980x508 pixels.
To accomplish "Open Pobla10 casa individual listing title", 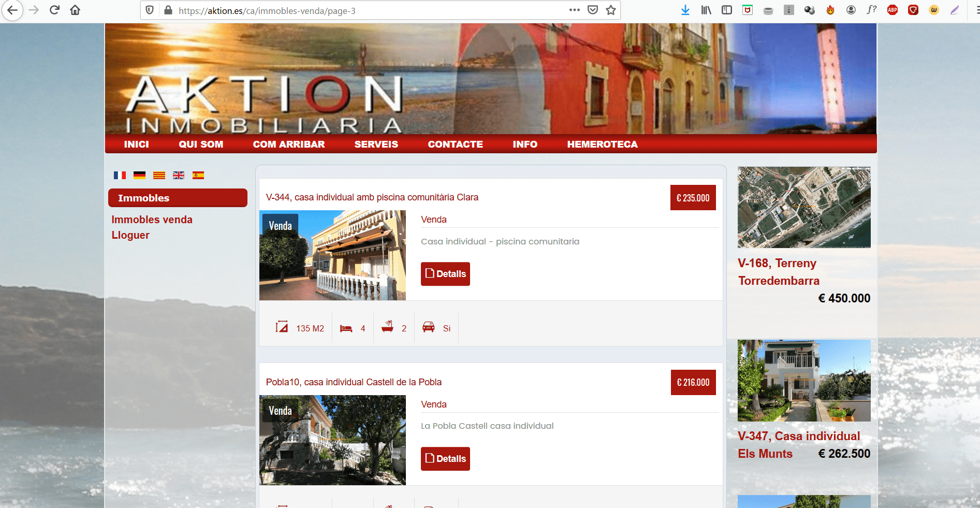I will (x=354, y=382).
